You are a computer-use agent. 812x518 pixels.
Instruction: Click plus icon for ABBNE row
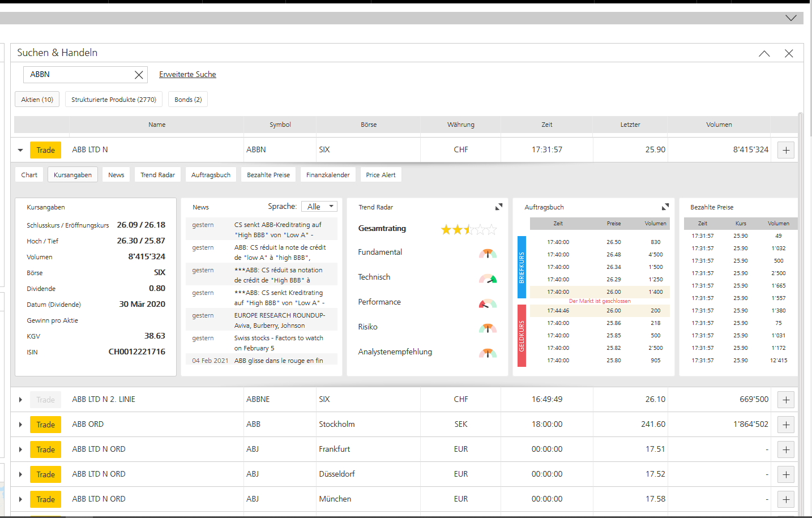tap(785, 400)
